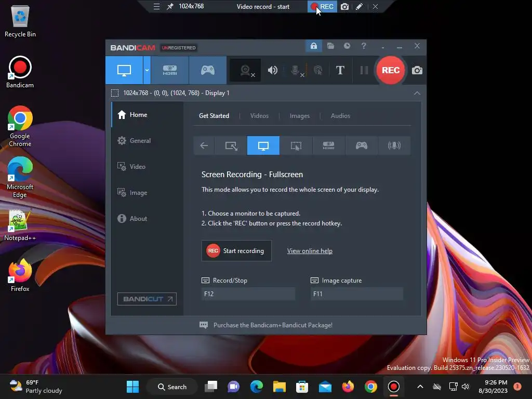Select Game Recording mode in the top toolbar
This screenshot has width=532, height=399.
(208, 70)
